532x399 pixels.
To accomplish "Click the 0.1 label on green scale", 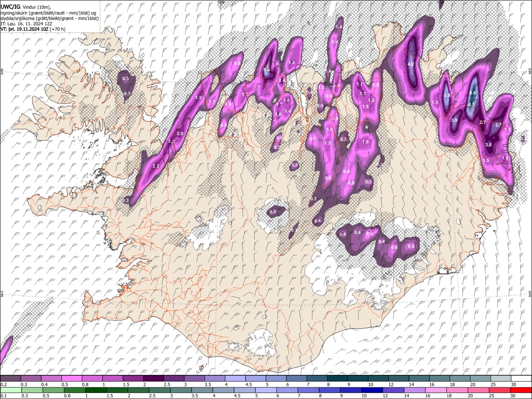I will 3,396.
